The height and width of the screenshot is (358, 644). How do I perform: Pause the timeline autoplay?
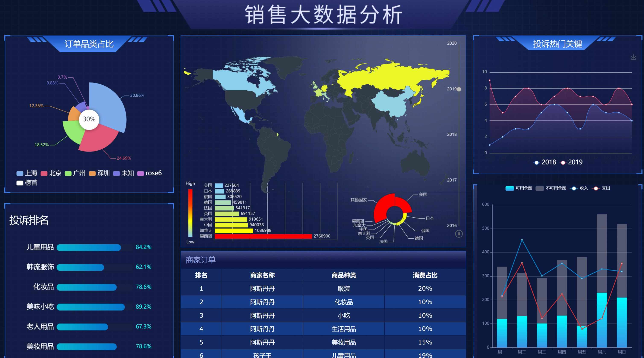(458, 234)
